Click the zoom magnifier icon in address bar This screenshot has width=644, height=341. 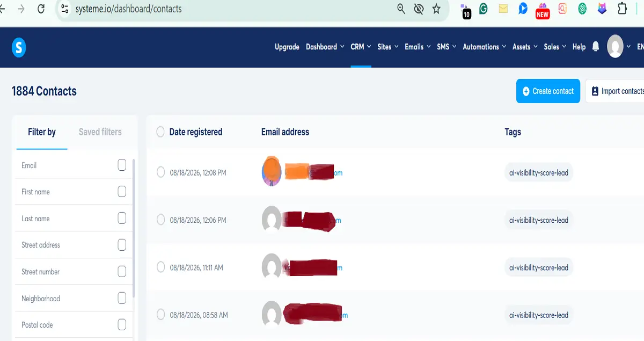click(401, 9)
